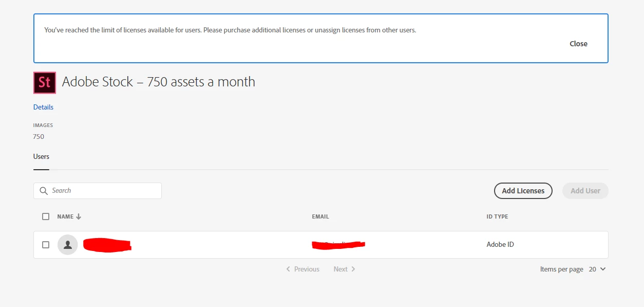Viewport: 644px width, 307px height.
Task: Click the user avatar icon in the row
Action: coord(67,245)
